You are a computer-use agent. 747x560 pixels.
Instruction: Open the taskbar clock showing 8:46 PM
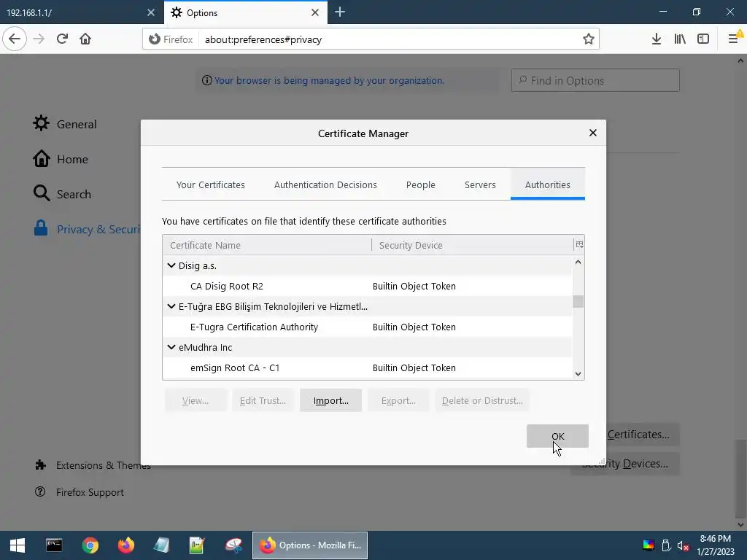(716, 545)
